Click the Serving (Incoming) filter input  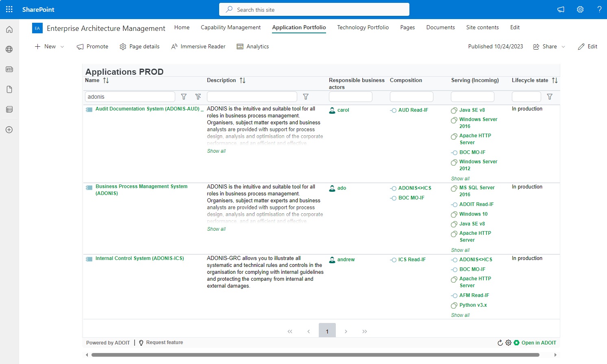tap(472, 97)
